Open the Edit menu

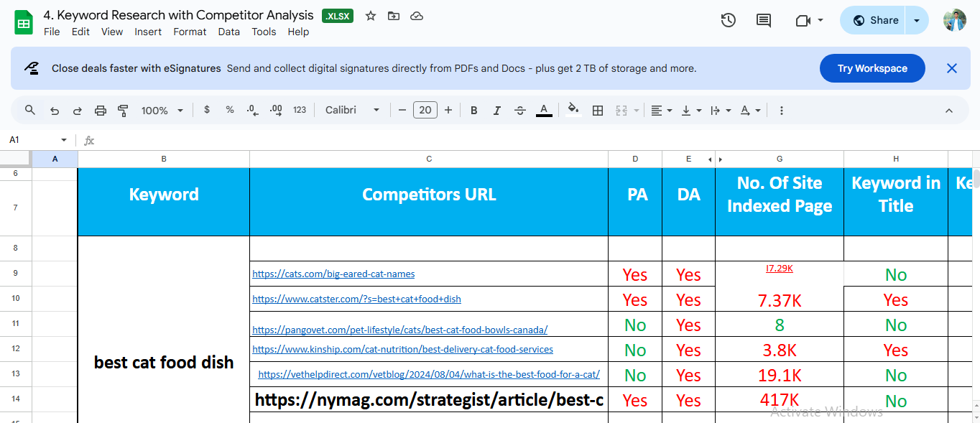click(80, 32)
